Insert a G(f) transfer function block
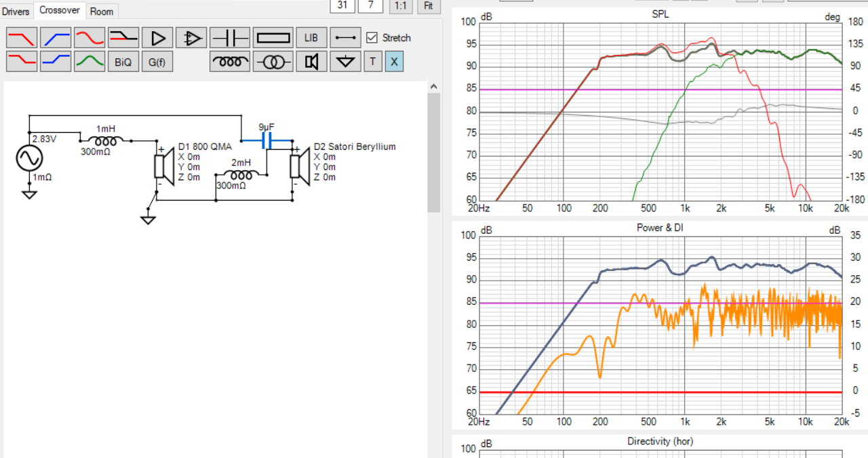Viewport: 868px width, 458px height. [x=157, y=62]
